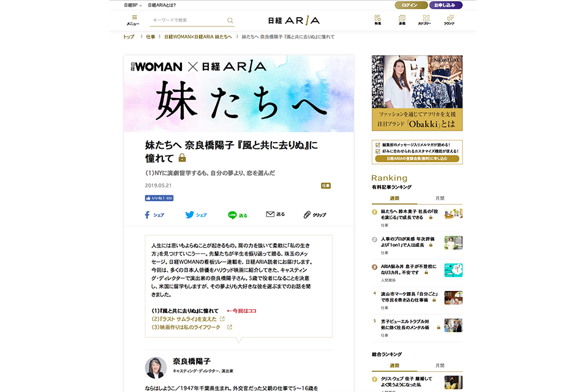Open ranking 1 妹たちへ 鈴木貴子 article

pyautogui.click(x=409, y=214)
